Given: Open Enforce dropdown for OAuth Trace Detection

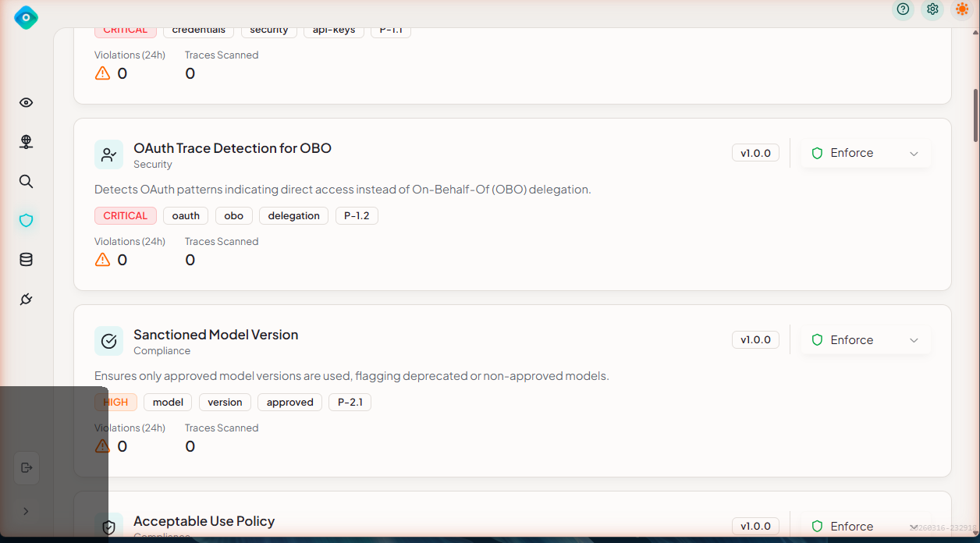Looking at the screenshot, I should tap(865, 154).
